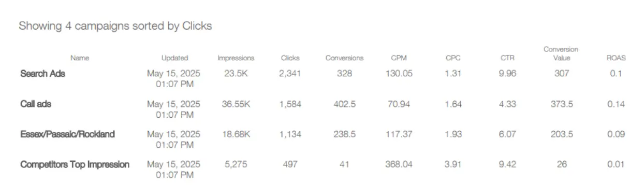Open the Search Ads campaign
This screenshot has height=193, width=644.
click(x=42, y=74)
